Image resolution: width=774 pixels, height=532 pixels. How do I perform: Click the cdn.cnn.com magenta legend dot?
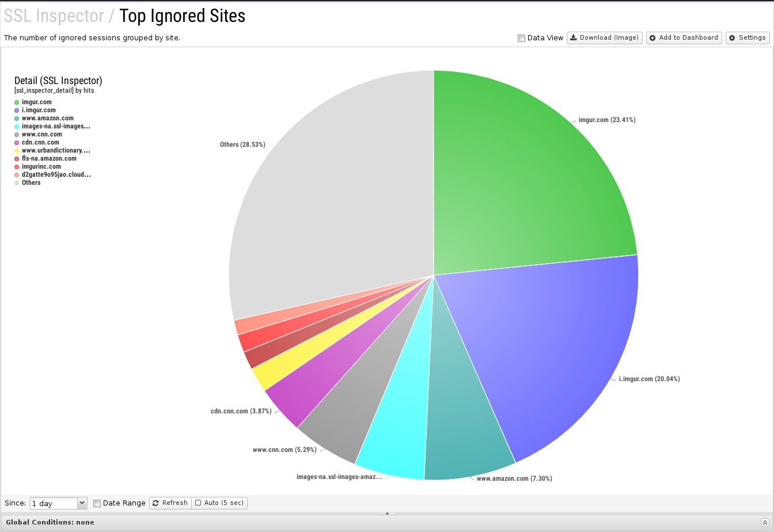[17, 143]
